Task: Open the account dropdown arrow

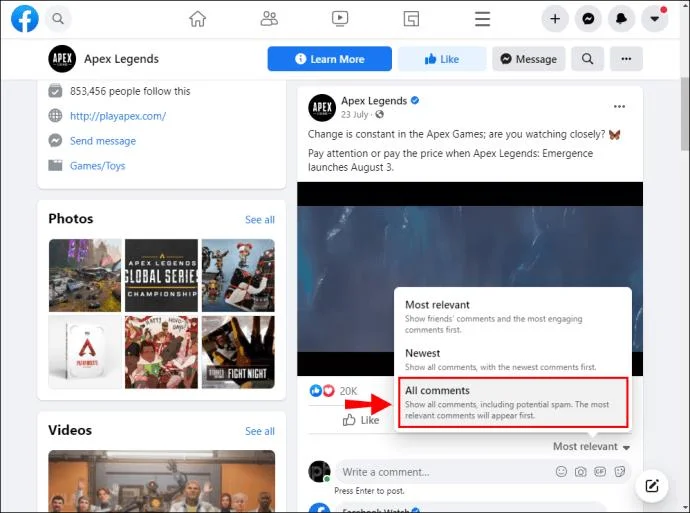Action: click(654, 19)
